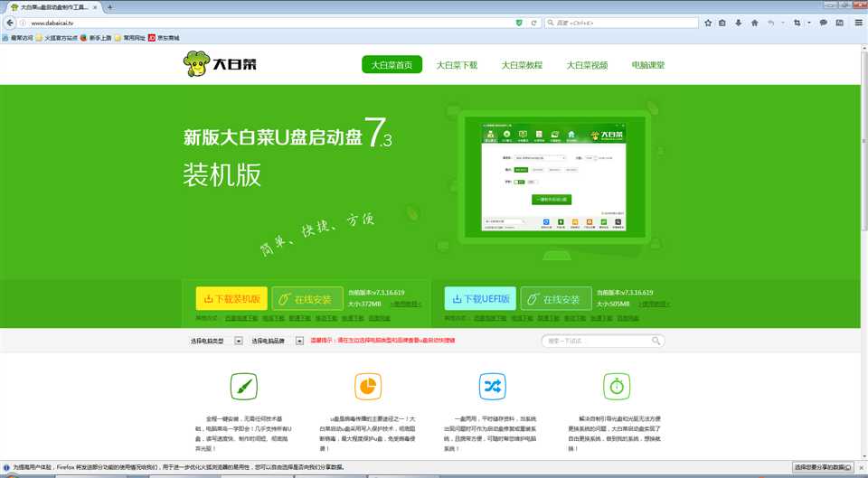868x478 pixels.
Task: Open the 火狐官方站点 bookmark folder
Action: [56, 38]
